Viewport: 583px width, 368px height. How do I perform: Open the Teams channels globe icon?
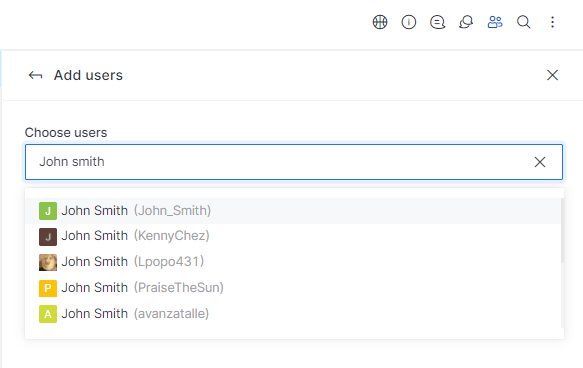pyautogui.click(x=380, y=22)
